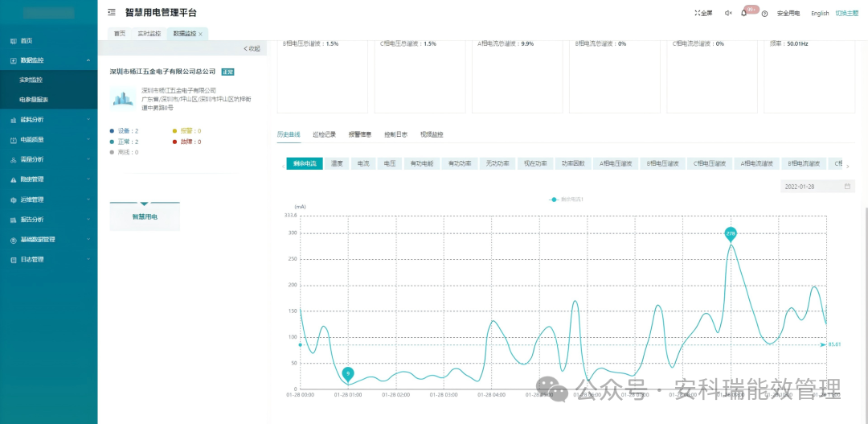Click 安全用电 in the top bar

coord(788,14)
